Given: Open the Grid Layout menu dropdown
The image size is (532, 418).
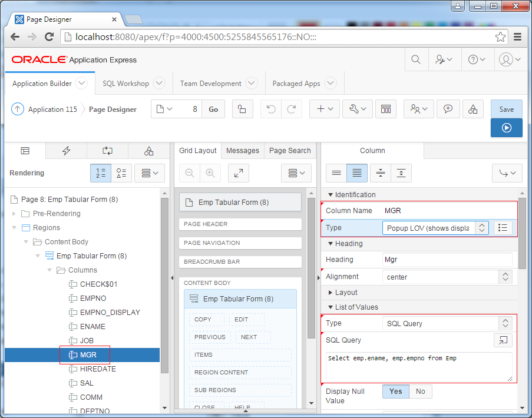Looking at the screenshot, I should point(296,173).
